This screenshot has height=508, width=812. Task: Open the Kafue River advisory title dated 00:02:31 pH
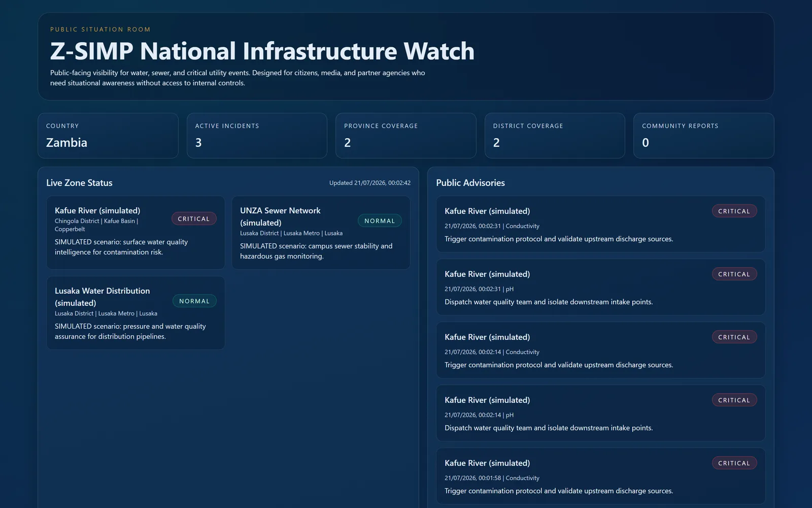[487, 274]
